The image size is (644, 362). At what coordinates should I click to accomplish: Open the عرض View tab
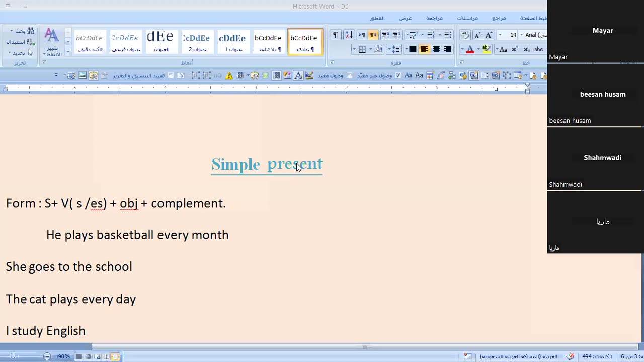click(406, 18)
